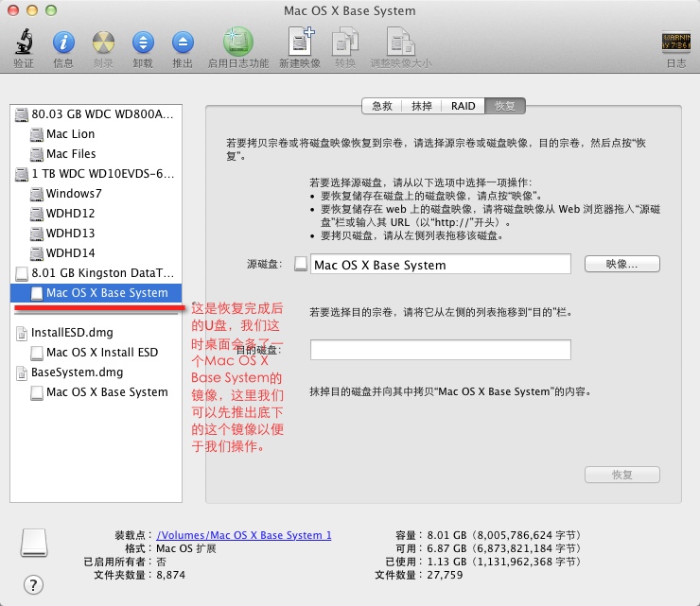Click the Verify (验证) microscope icon
This screenshot has width=700, height=606.
(x=24, y=42)
